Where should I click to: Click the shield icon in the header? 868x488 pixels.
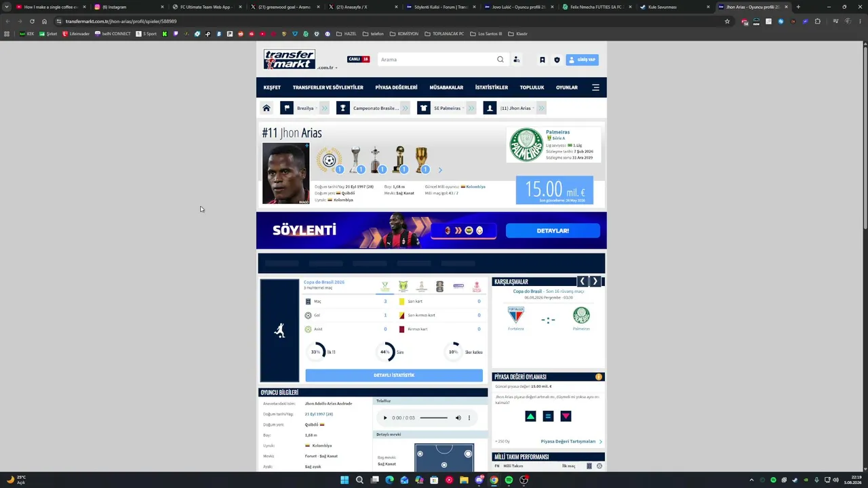(x=557, y=60)
